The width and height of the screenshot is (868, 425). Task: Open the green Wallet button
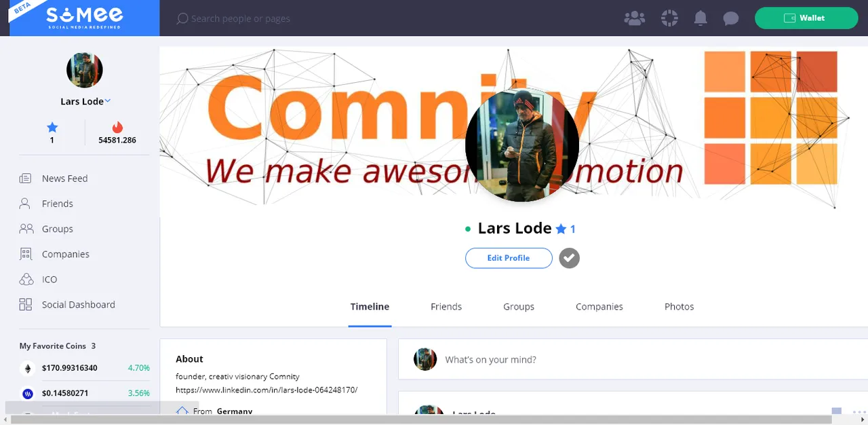click(806, 18)
